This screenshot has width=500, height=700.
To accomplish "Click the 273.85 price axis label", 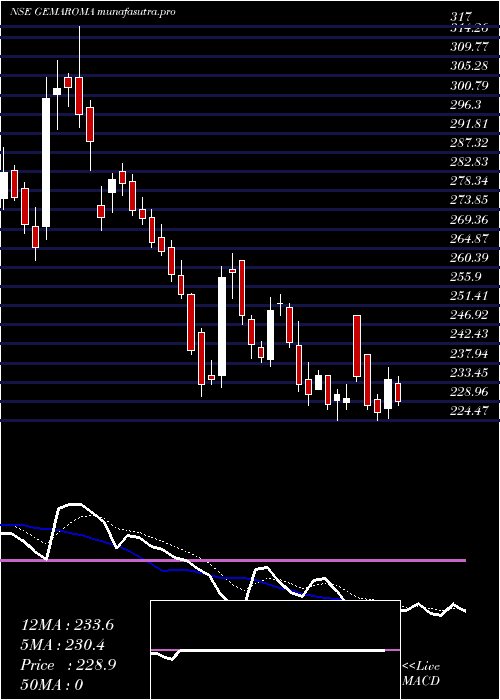I will [x=469, y=200].
